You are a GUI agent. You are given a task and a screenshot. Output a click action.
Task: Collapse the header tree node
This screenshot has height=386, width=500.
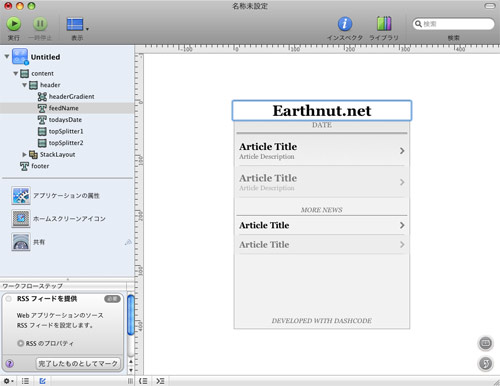coord(24,85)
